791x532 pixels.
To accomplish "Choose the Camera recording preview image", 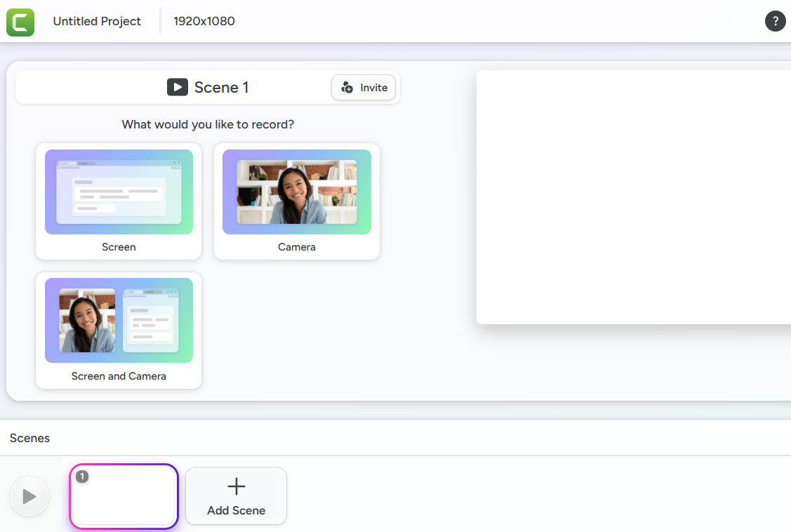I will pyautogui.click(x=296, y=192).
